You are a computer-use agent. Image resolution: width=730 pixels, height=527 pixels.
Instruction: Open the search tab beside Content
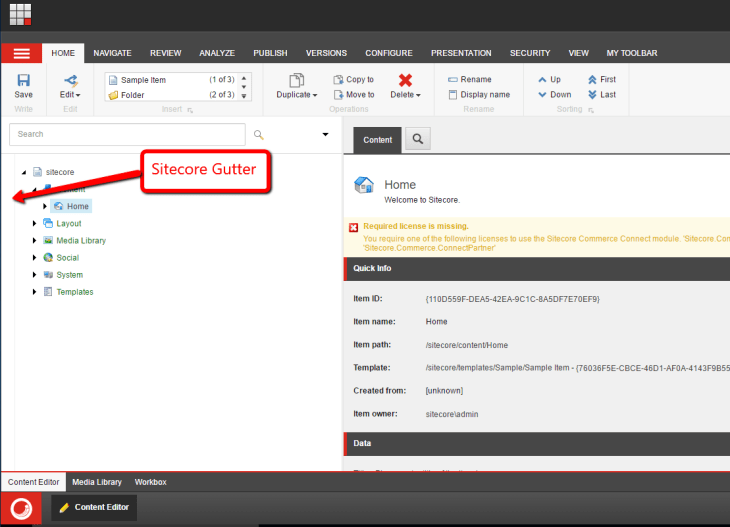418,139
